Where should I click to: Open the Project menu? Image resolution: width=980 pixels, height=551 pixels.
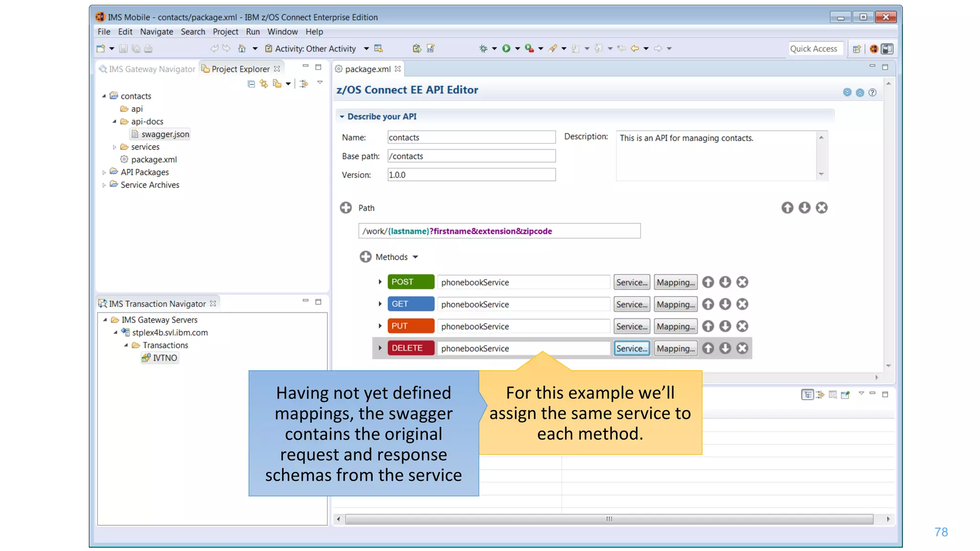pyautogui.click(x=225, y=32)
